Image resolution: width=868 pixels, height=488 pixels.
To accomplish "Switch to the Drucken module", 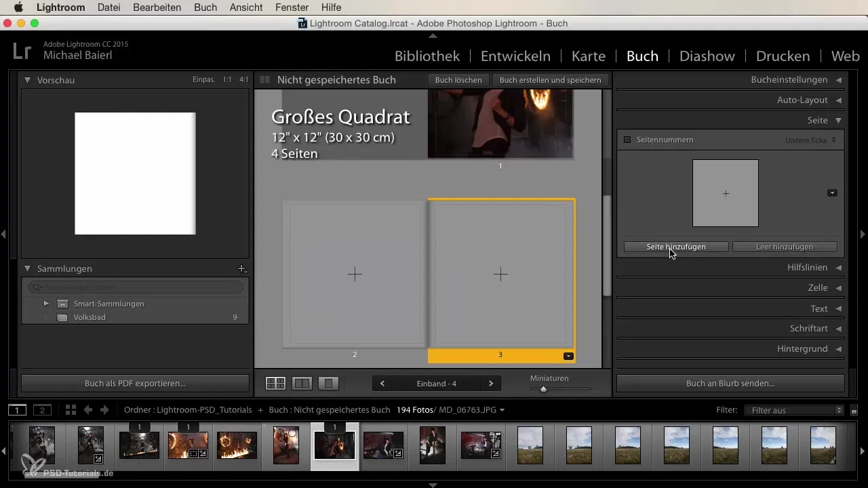I will pos(783,56).
